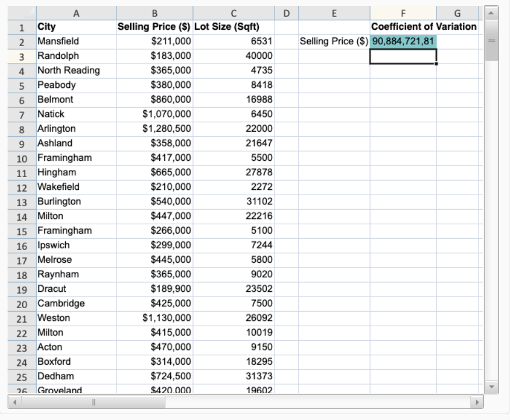Click the lot size 31373 cell

pos(234,377)
